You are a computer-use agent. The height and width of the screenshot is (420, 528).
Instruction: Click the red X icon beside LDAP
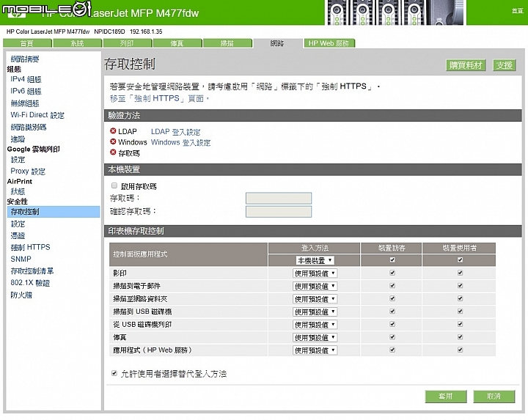[x=113, y=131]
